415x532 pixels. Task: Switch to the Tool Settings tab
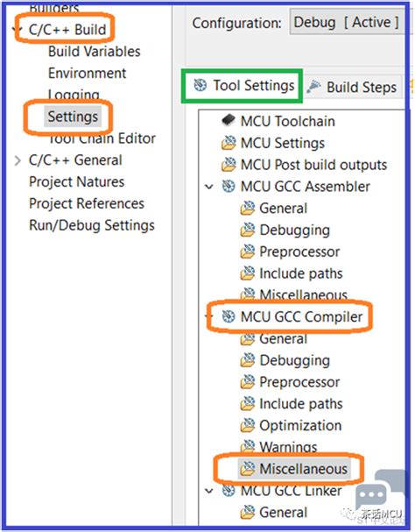pos(243,86)
